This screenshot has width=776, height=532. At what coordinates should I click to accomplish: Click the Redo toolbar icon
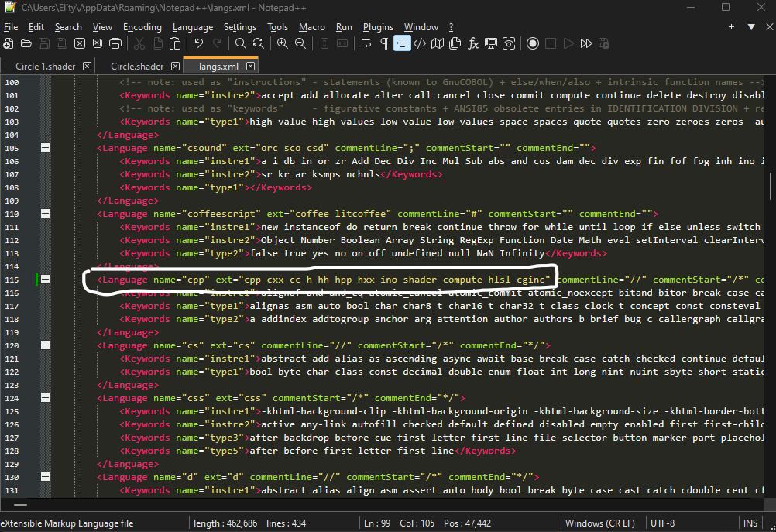tap(217, 43)
